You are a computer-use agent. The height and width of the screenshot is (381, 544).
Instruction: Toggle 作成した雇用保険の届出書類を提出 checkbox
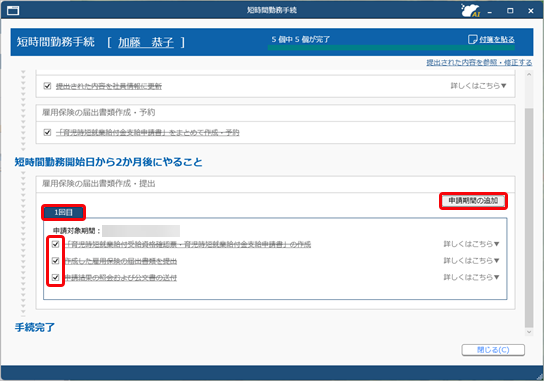click(x=56, y=261)
